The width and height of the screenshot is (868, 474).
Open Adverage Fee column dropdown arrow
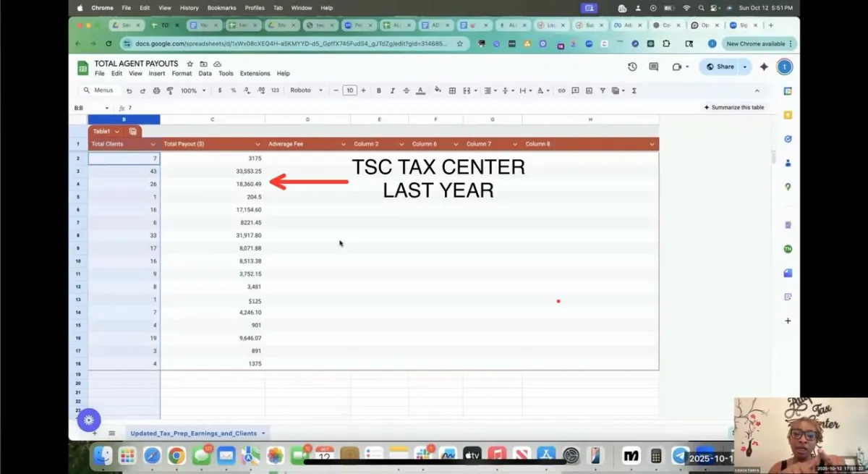(343, 145)
